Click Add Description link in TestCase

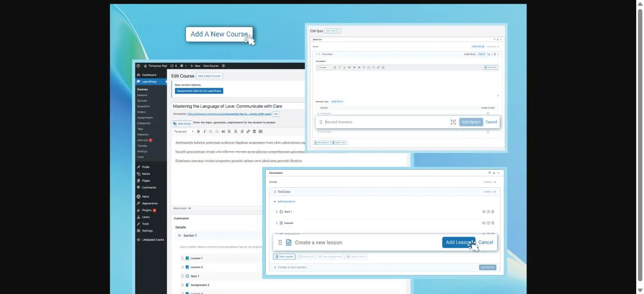286,202
